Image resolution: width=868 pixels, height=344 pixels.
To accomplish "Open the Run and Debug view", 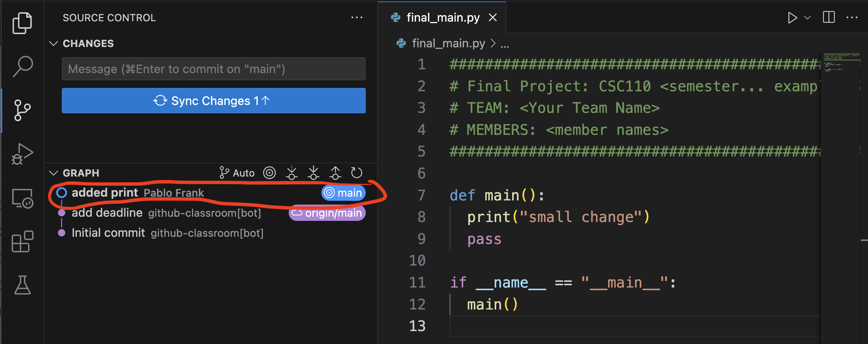I will tap(22, 154).
